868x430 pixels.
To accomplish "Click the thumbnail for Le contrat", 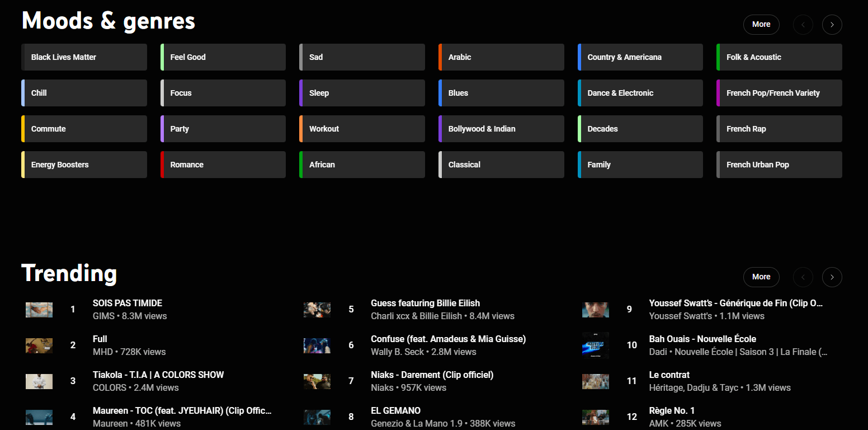I will [596, 381].
